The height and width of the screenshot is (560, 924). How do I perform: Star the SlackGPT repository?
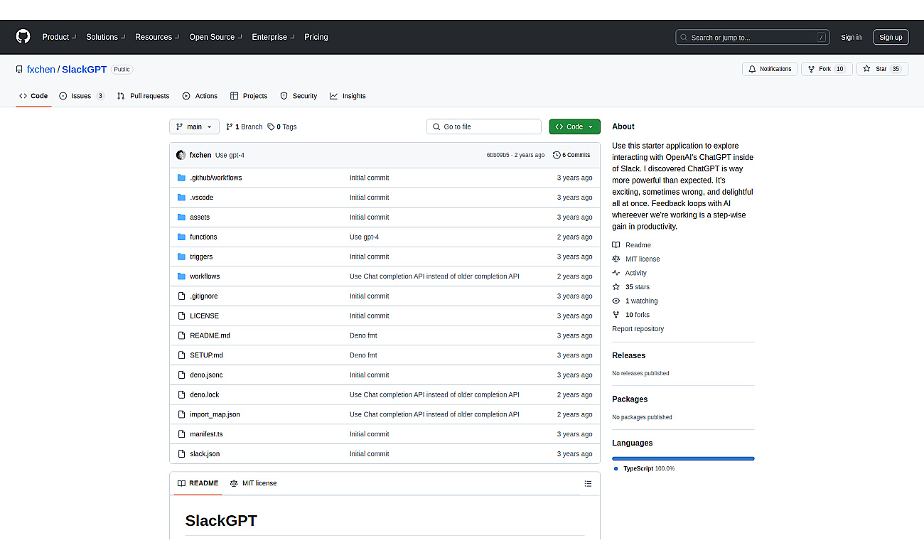tap(882, 69)
